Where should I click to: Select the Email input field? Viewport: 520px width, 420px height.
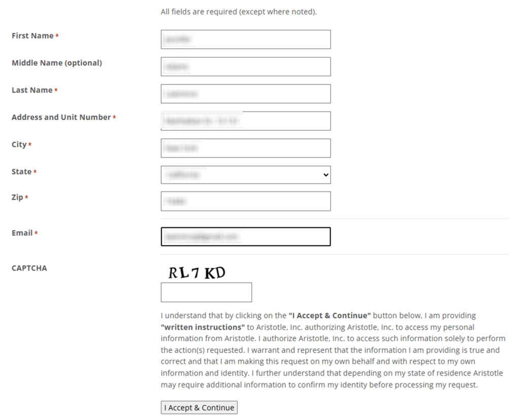(x=245, y=237)
